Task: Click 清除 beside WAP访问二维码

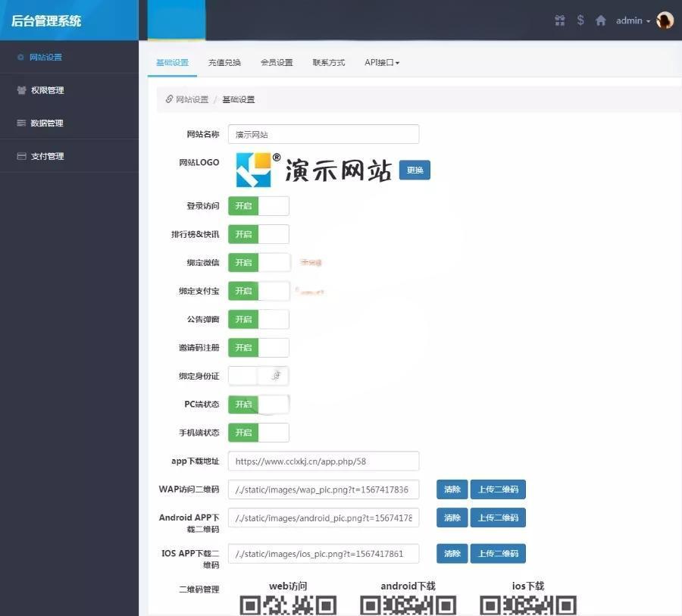Action: pyautogui.click(x=452, y=489)
